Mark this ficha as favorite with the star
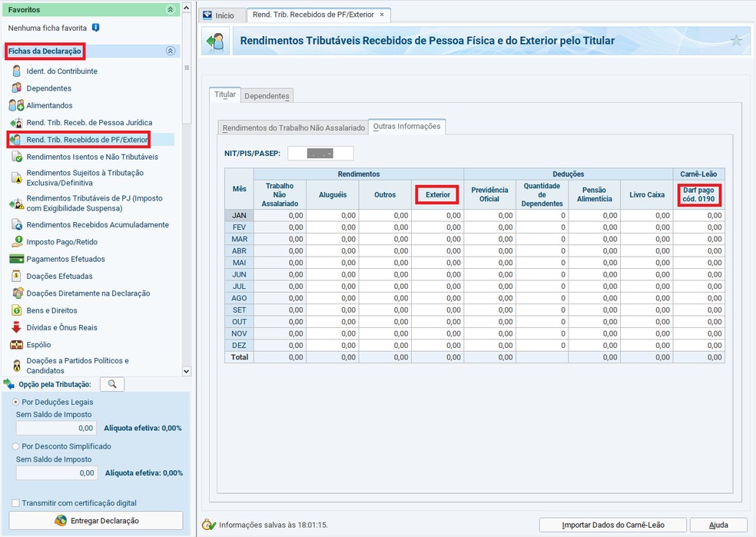This screenshot has width=756, height=537. (x=736, y=41)
